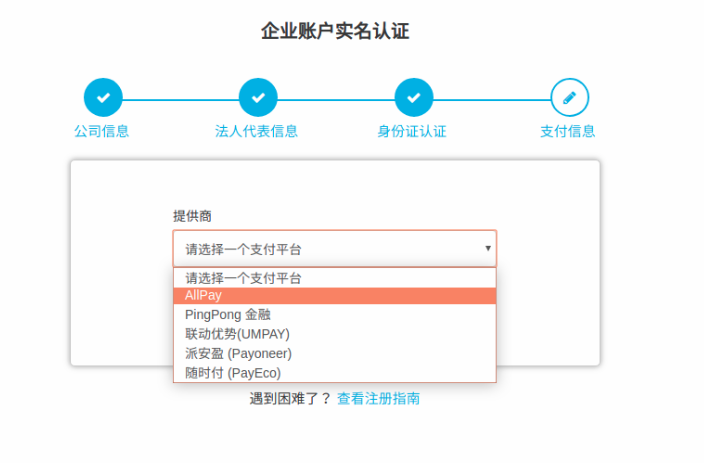Choose 联动优势(UMPAY) option

click(334, 334)
